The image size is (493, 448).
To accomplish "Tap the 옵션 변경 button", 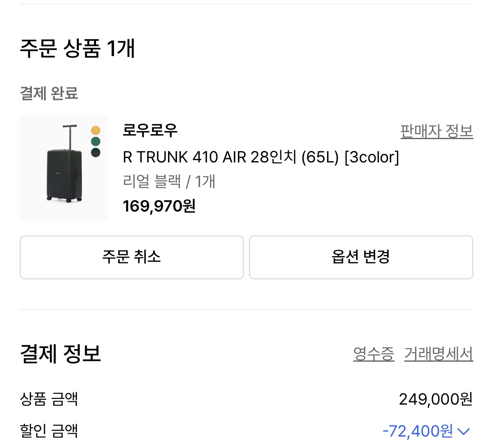I will (361, 257).
